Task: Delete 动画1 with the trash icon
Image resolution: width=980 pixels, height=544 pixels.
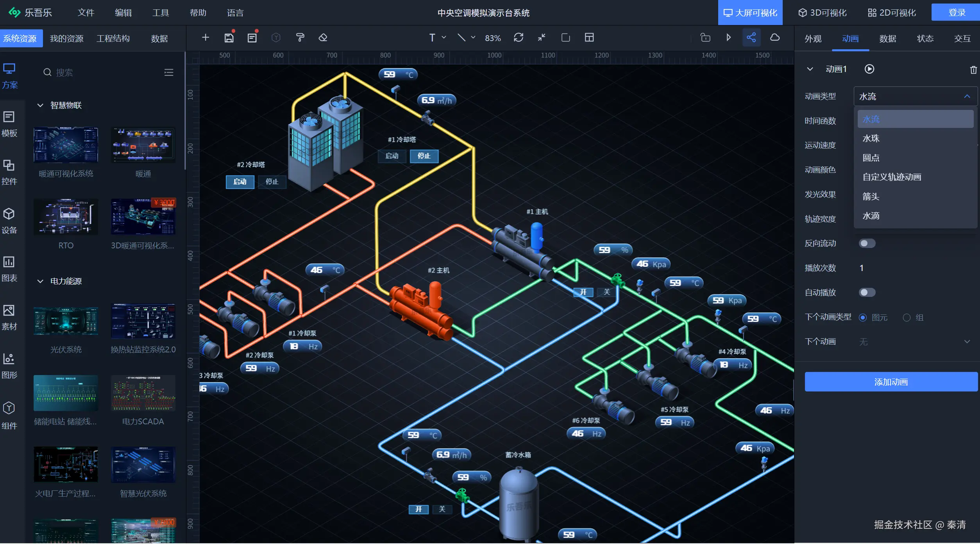Action: pyautogui.click(x=973, y=70)
